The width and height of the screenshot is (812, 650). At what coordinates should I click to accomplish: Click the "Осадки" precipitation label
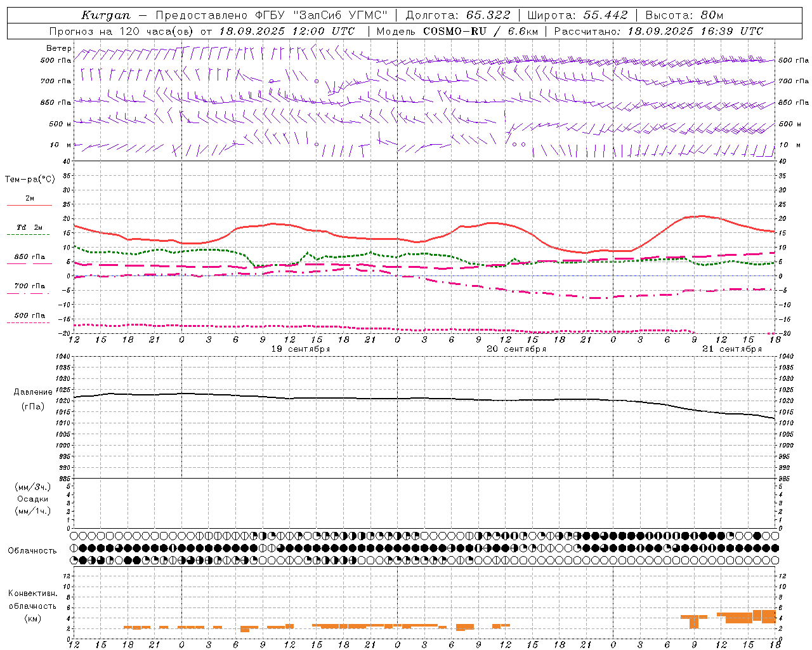(32, 499)
